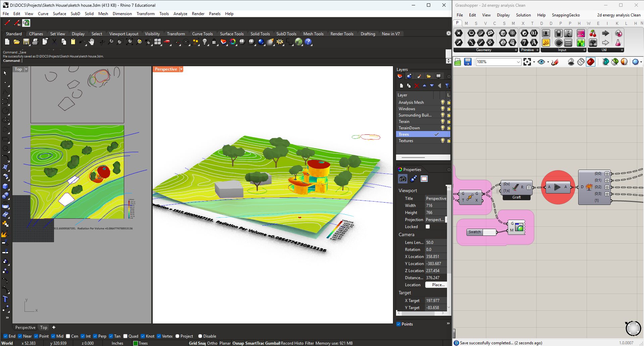The width and height of the screenshot is (644, 346).
Task: Open the Analyze menu in Rhino
Action: [180, 14]
